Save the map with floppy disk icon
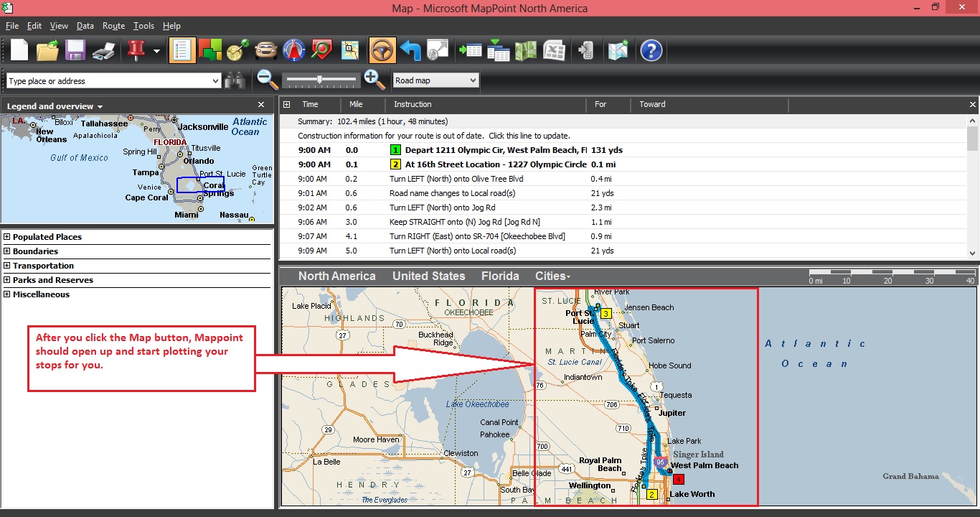 [x=75, y=50]
